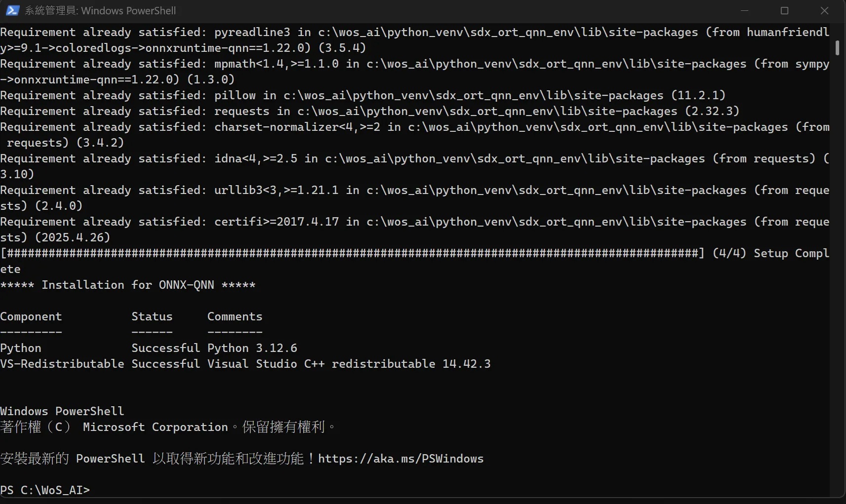Click the PowerShell icon in title bar
Viewport: 846px width, 504px height.
(x=12, y=10)
